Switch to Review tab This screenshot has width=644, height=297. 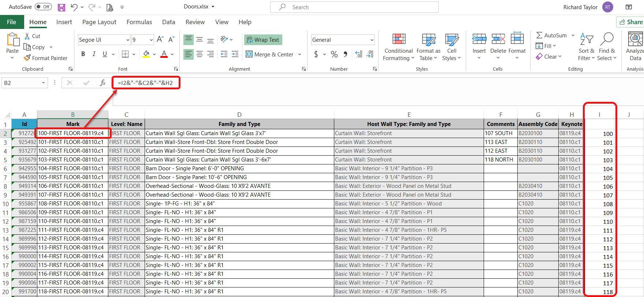tap(195, 22)
